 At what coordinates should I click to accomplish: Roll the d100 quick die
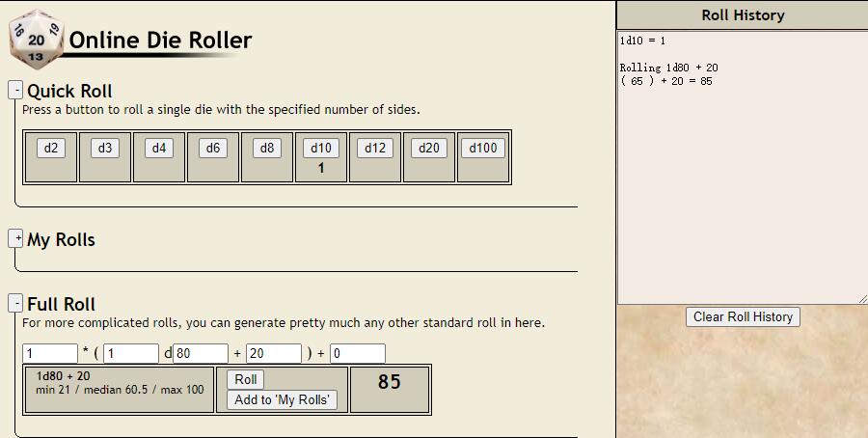pos(483,148)
